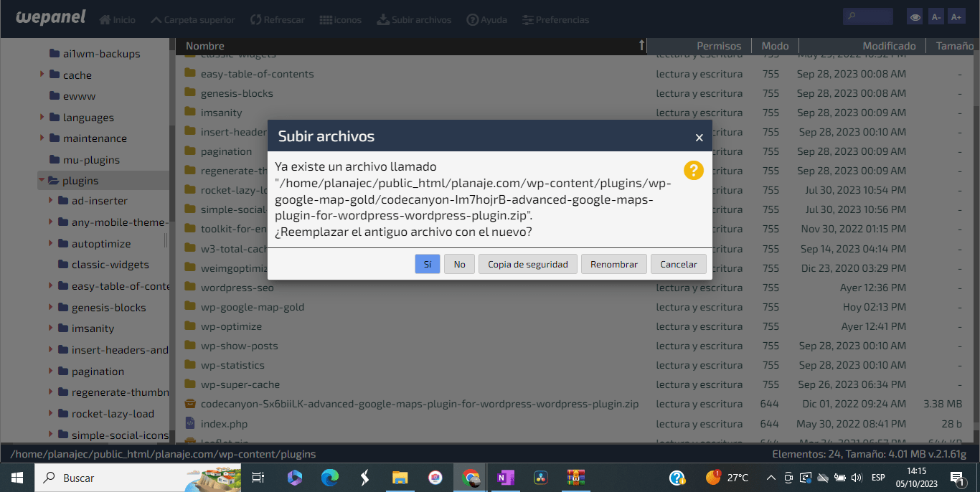
Task: Open OneNote from the taskbar
Action: 506,478
